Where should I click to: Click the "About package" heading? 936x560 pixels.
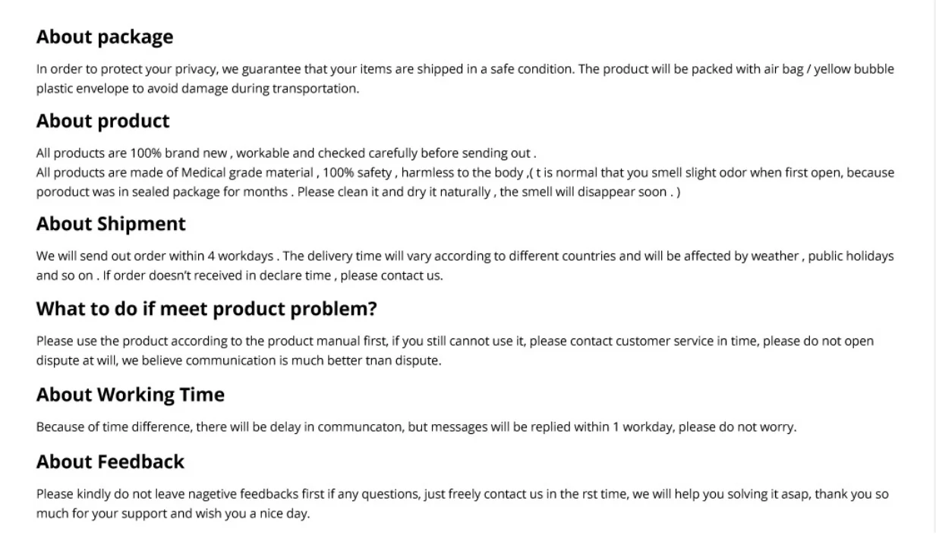click(105, 37)
